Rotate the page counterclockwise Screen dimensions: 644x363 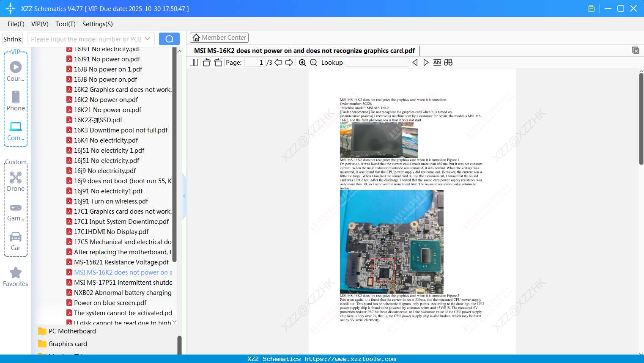point(206,63)
